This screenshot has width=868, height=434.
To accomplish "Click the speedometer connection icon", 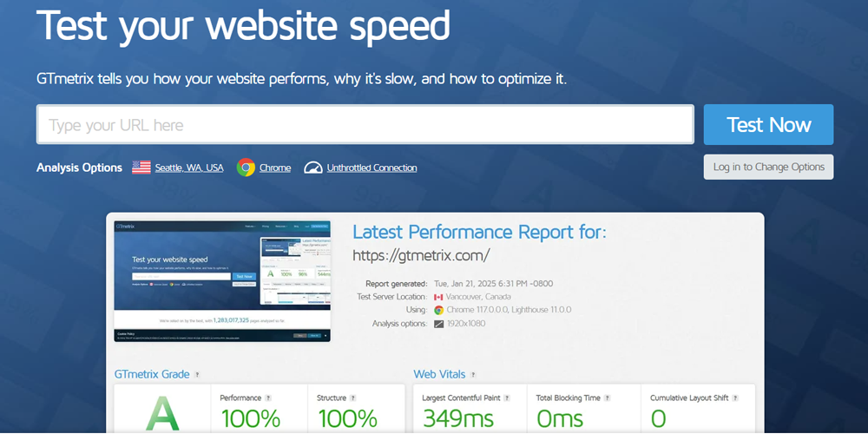I will pos(313,168).
